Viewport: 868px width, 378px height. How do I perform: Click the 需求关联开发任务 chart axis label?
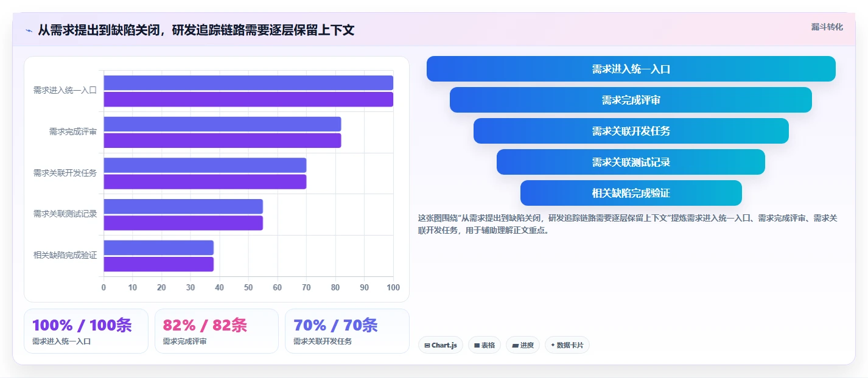65,173
